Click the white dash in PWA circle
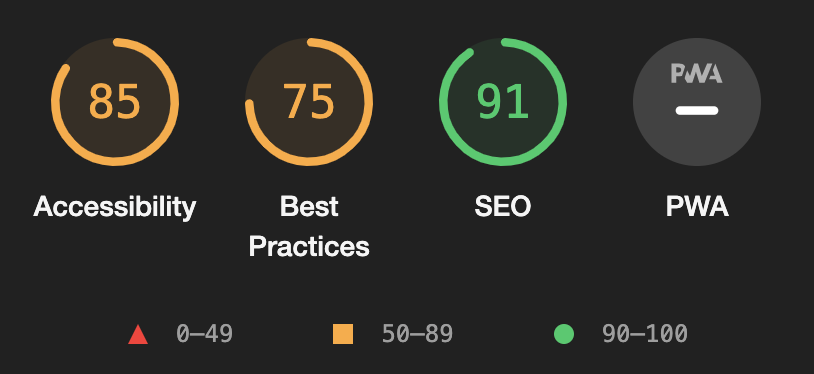This screenshot has height=374, width=814. [697, 110]
